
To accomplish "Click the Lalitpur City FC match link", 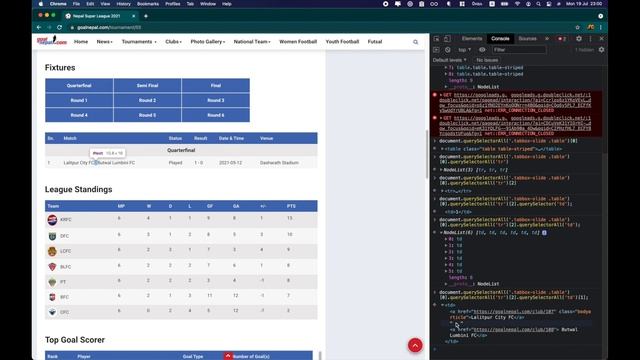I will click(79, 163).
